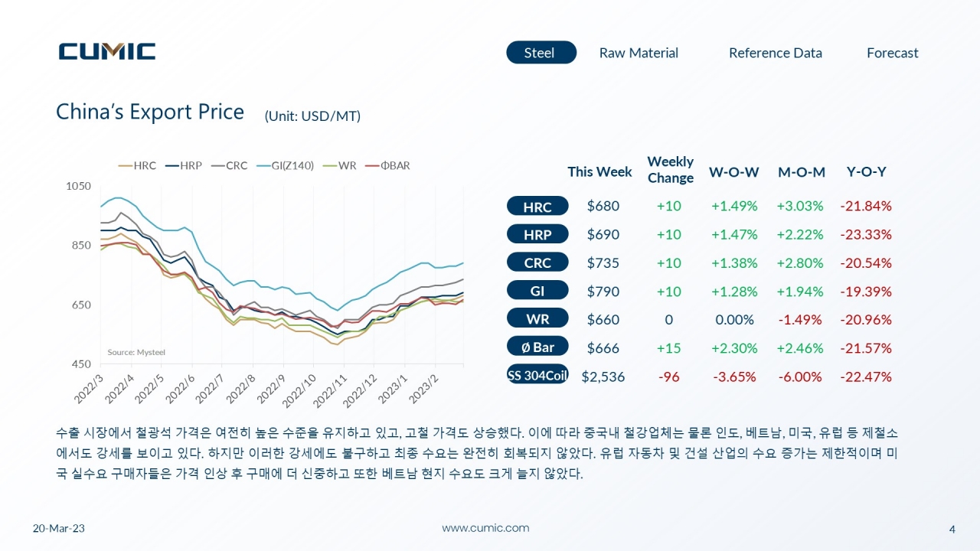Click the HRC product pill

(537, 207)
